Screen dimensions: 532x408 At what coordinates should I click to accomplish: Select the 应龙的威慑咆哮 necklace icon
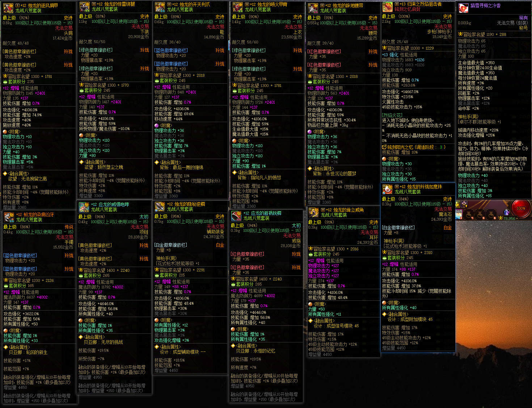[84, 207]
